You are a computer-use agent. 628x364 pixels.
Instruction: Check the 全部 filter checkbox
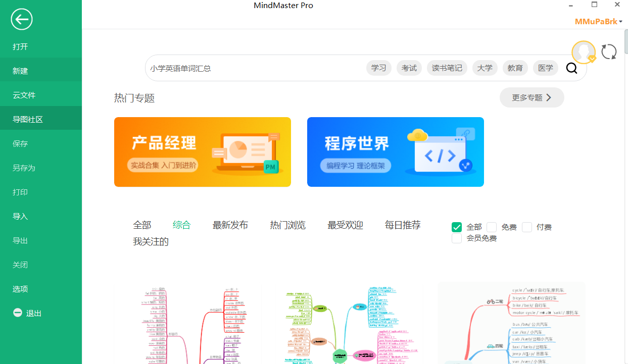pos(457,227)
